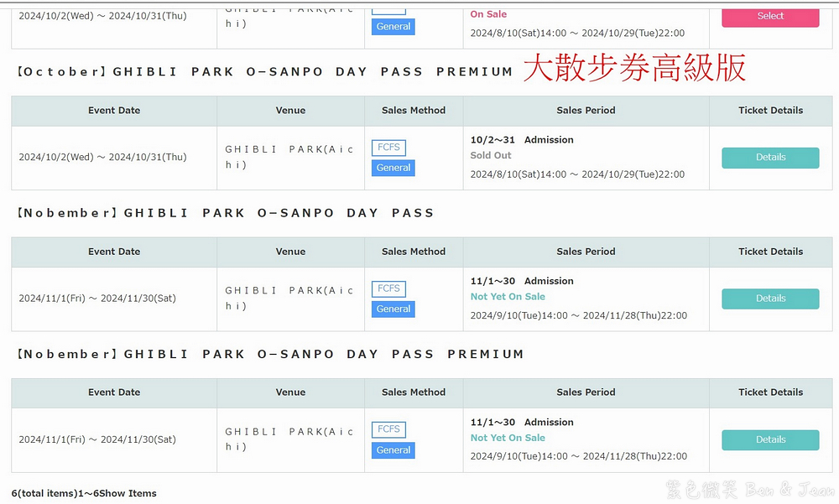Click General badge in October Premium row
839x504 pixels.
[x=393, y=168]
